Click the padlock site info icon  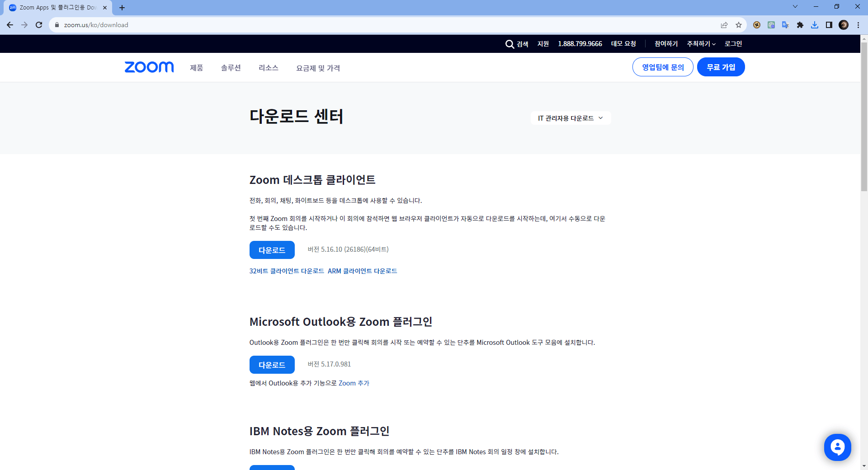[57, 25]
